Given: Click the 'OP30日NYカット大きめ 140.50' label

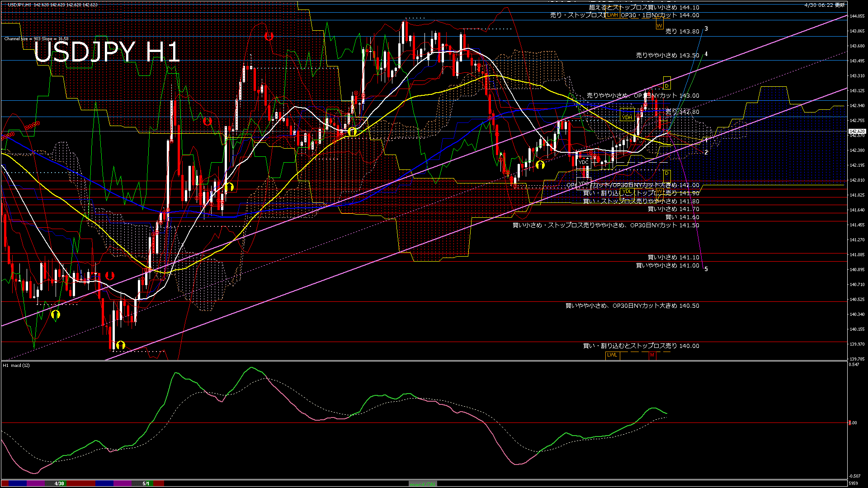Looking at the screenshot, I should (x=656, y=306).
